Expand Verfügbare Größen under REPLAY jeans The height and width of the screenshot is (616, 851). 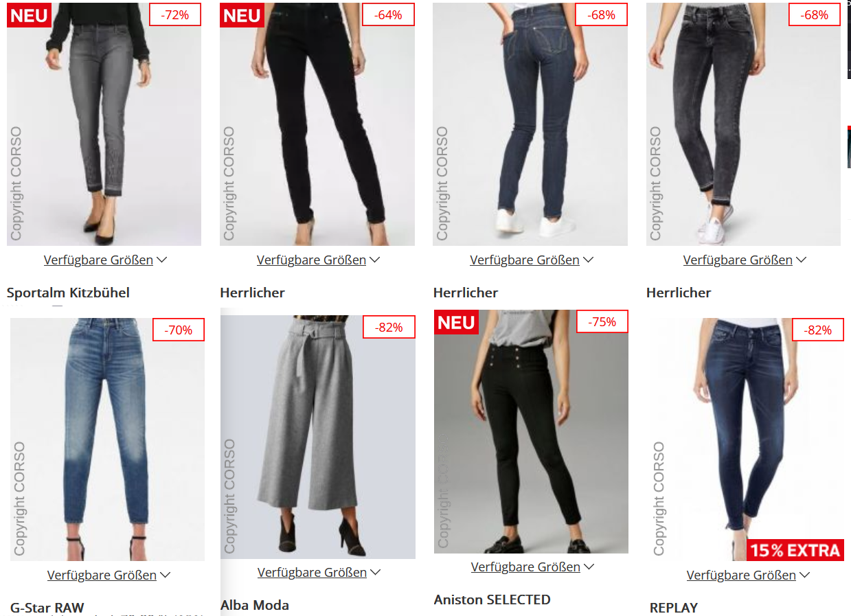click(749, 575)
